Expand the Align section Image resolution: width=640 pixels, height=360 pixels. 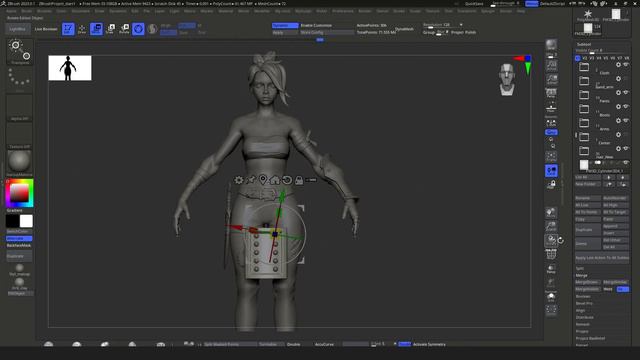(580, 310)
